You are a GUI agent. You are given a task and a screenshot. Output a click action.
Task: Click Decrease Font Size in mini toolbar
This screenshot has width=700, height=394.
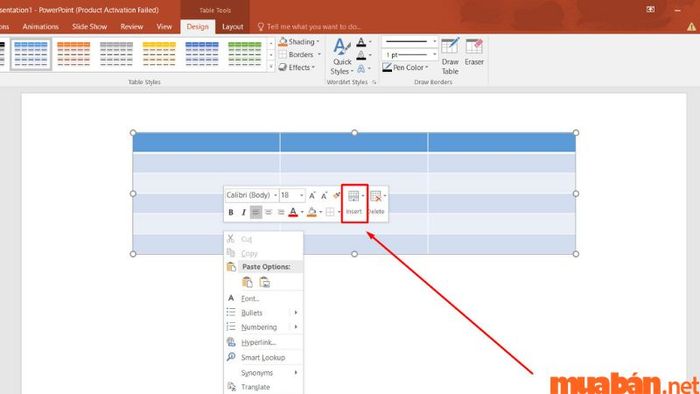[x=324, y=195]
